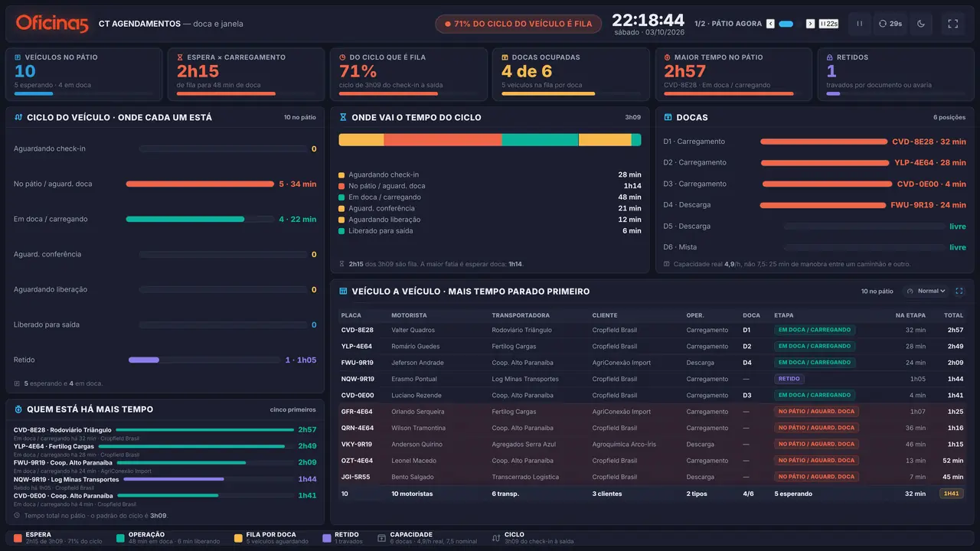Sort the table by the TOTAL column header
The height and width of the screenshot is (551, 980).
point(954,315)
